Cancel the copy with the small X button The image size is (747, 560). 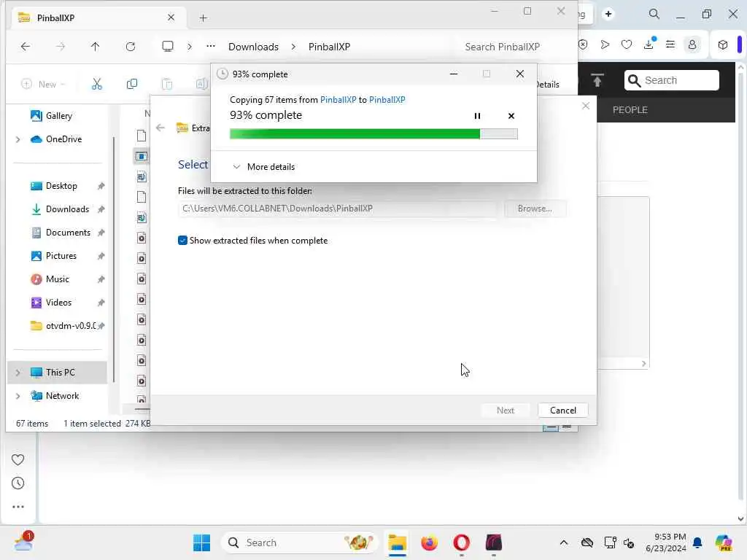pyautogui.click(x=511, y=116)
